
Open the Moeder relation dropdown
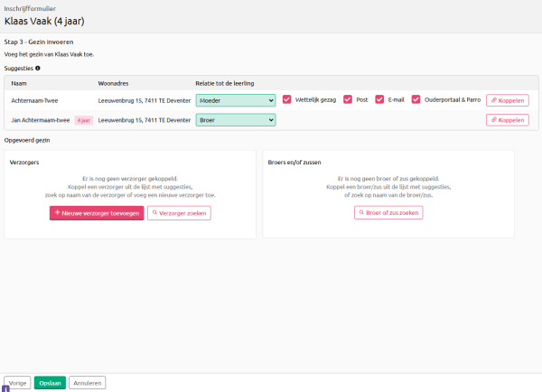coord(235,100)
